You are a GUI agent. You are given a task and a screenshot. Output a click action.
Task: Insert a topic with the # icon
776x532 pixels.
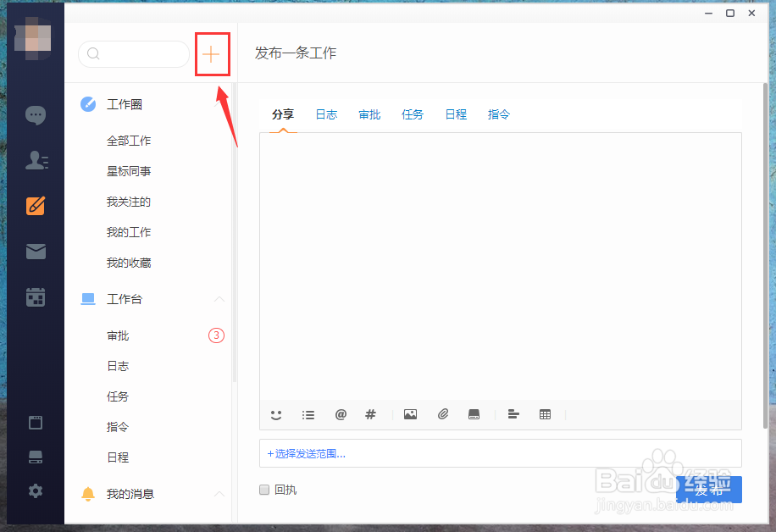click(x=370, y=414)
